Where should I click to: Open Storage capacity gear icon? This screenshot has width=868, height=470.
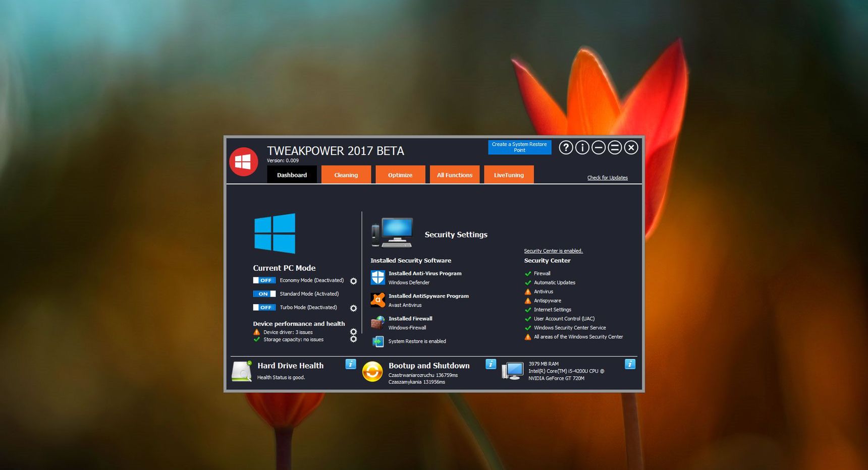pos(353,339)
